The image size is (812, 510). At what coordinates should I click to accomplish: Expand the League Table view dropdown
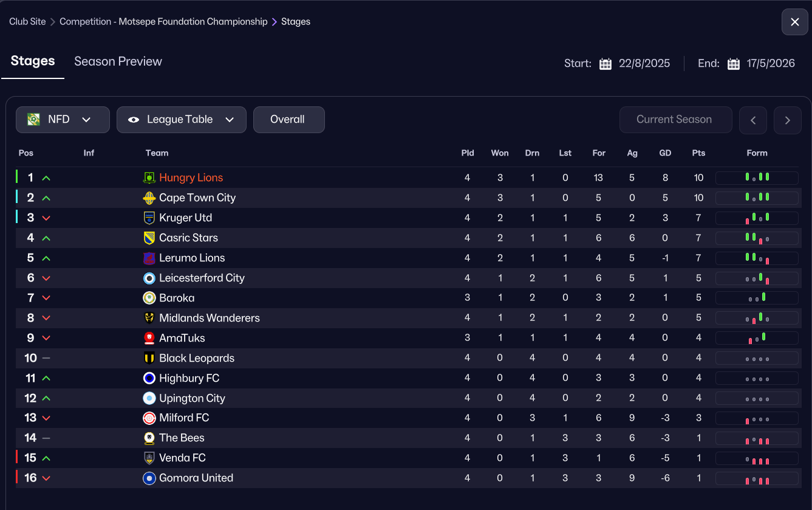click(181, 120)
